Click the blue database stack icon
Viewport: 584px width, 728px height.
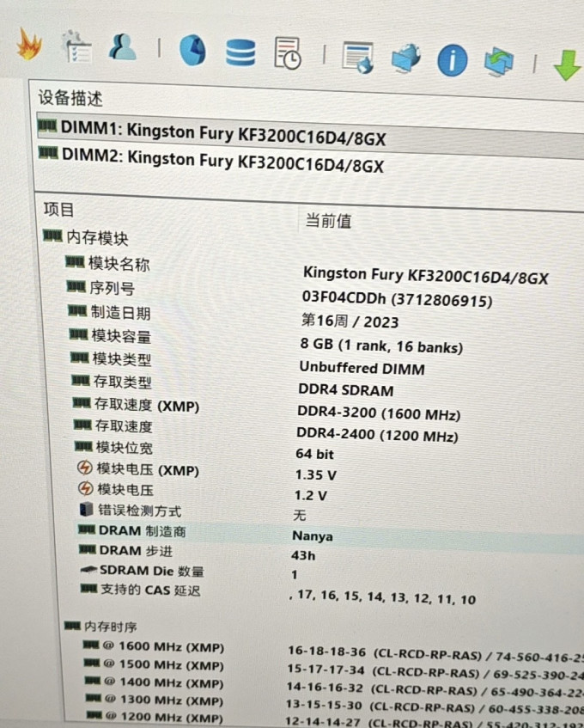[240, 52]
